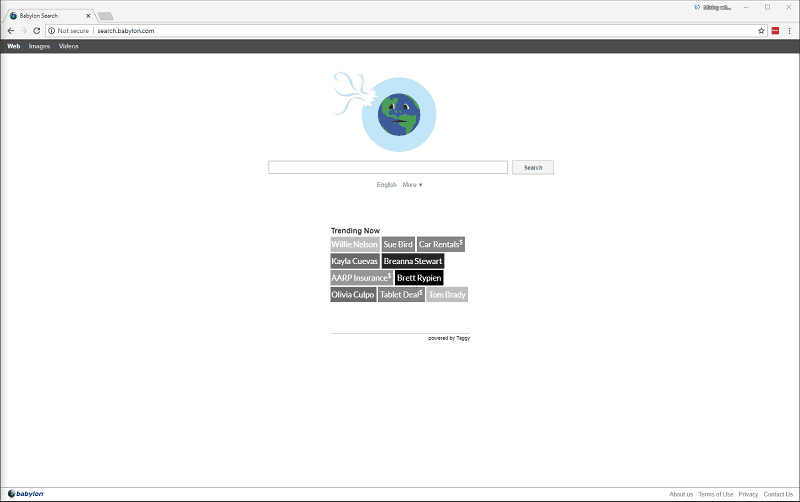This screenshot has height=502, width=800.
Task: Open trending topic Olivia Culpo
Action: pyautogui.click(x=353, y=295)
